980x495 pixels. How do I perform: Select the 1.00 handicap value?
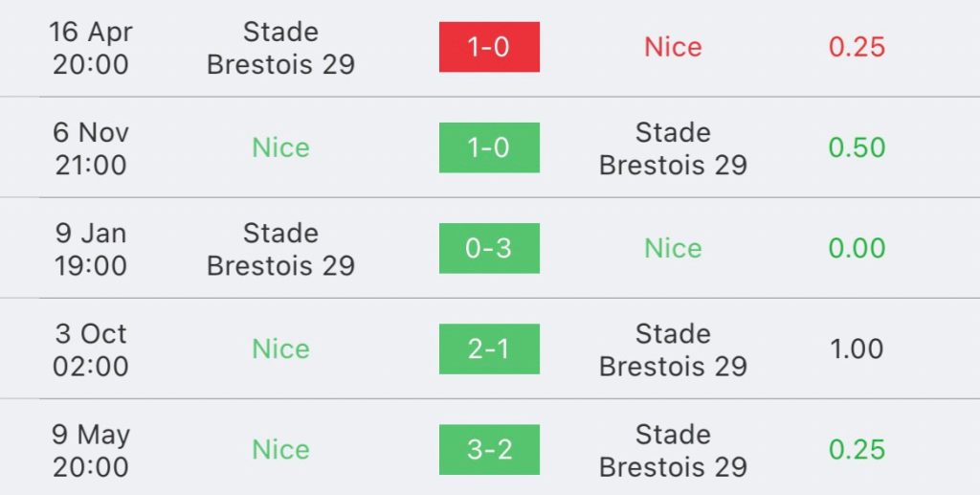pos(857,349)
